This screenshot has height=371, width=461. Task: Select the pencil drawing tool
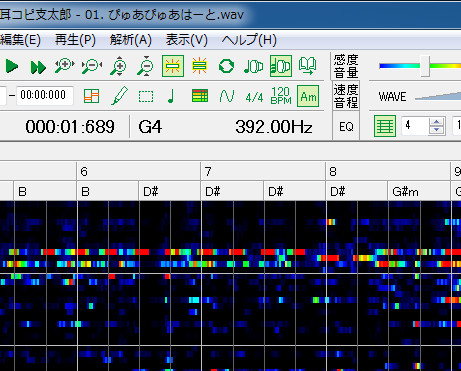[x=120, y=96]
